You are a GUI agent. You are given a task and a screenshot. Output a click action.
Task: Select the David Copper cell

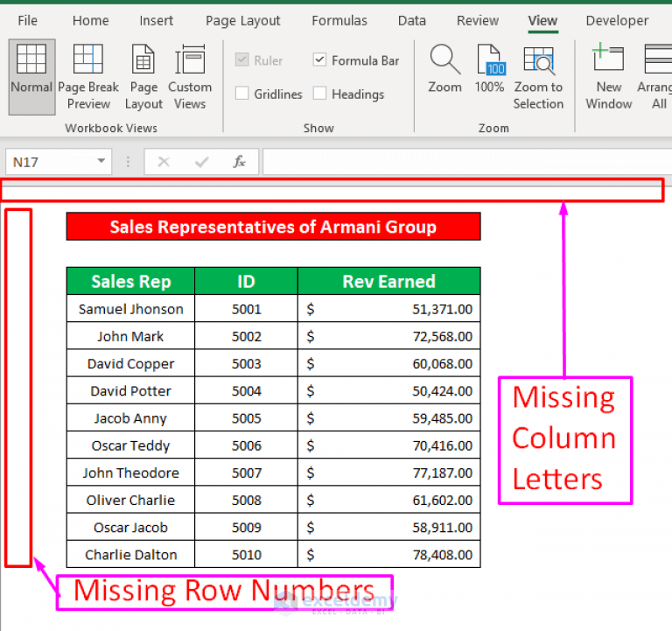[130, 363]
